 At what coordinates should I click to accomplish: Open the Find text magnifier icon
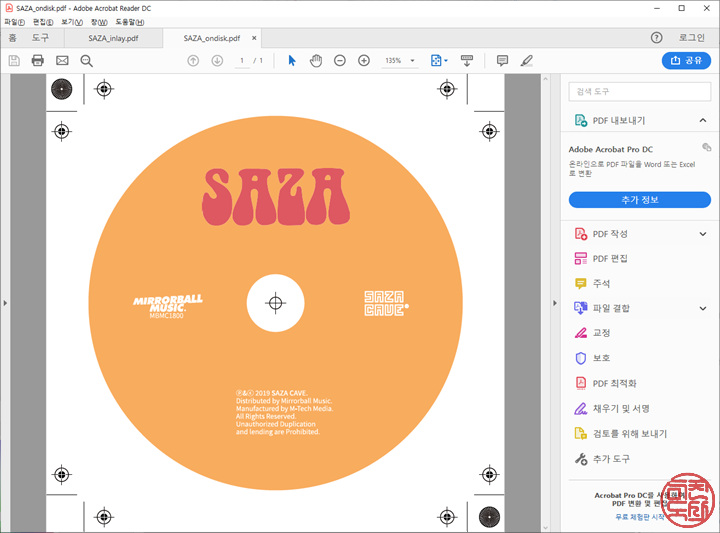(x=86, y=61)
